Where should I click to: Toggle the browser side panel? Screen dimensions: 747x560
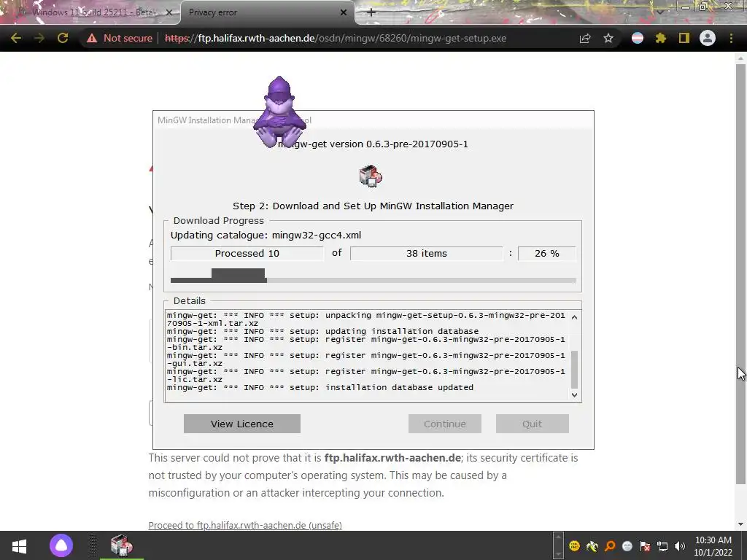tap(684, 38)
